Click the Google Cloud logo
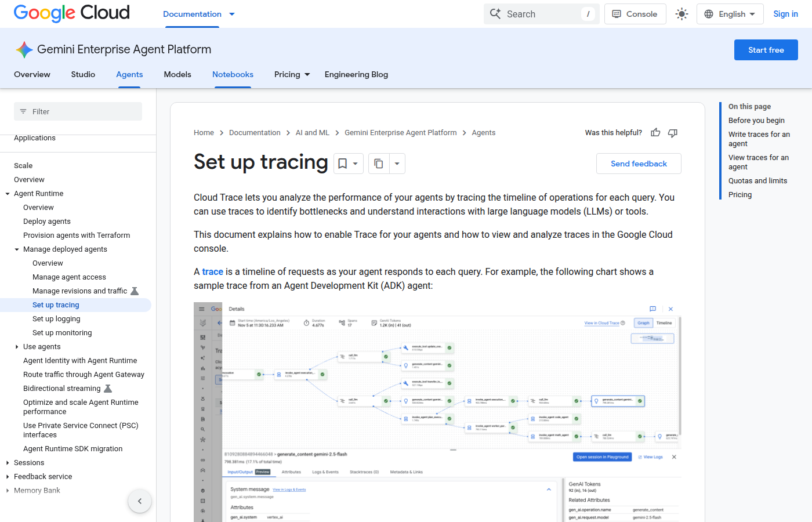Screen dimensions: 812x522 tap(72, 13)
